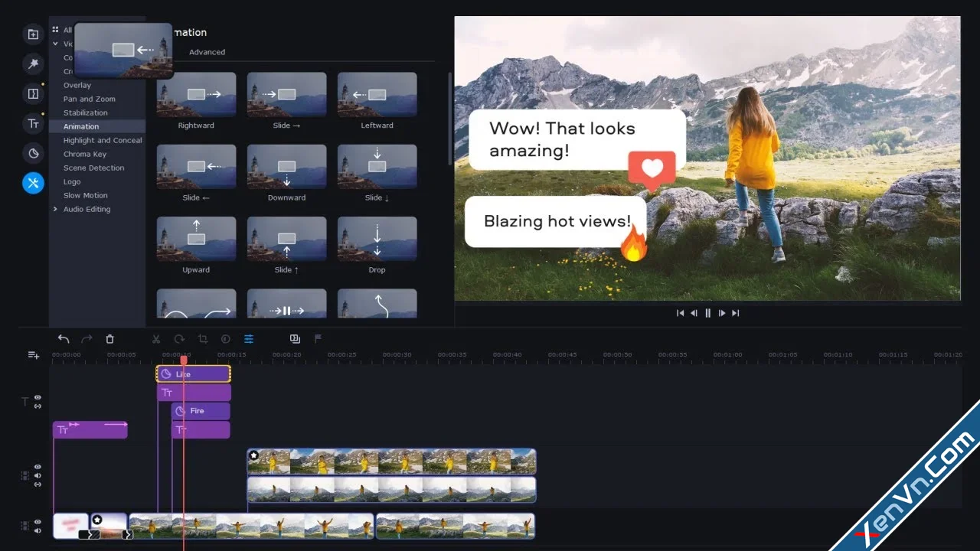This screenshot has width=980, height=551.
Task: Open Slow Motion tool
Action: point(86,195)
